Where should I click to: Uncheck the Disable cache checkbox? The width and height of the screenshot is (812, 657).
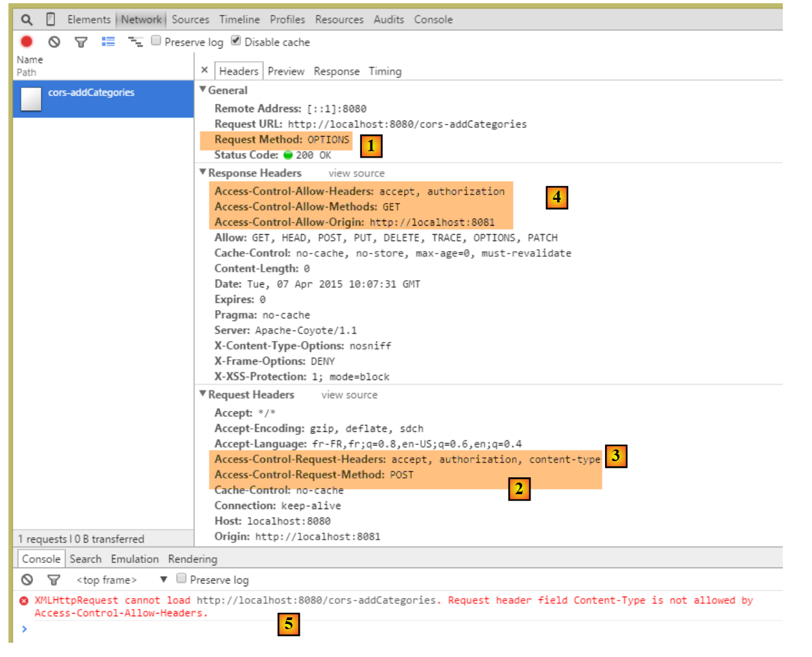tap(236, 41)
